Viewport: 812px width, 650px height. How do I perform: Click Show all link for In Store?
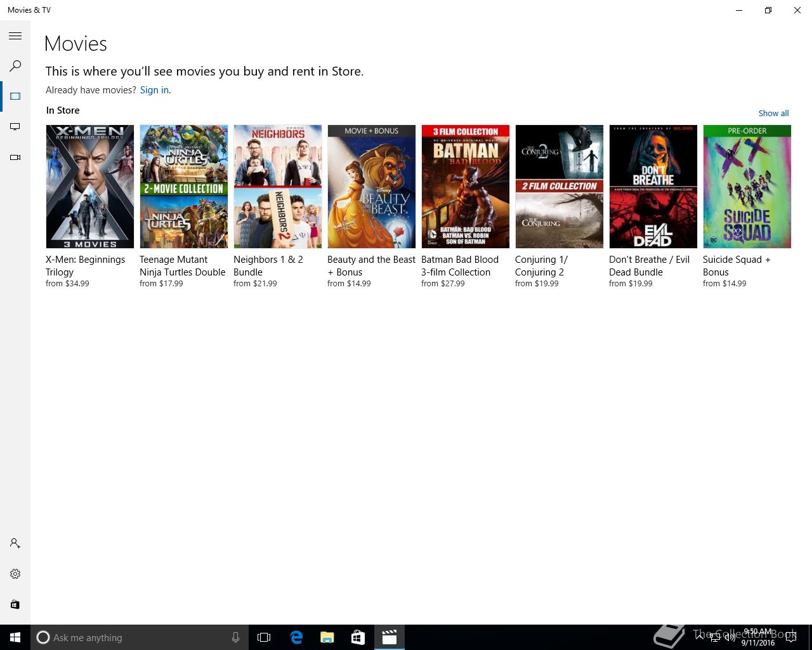773,113
